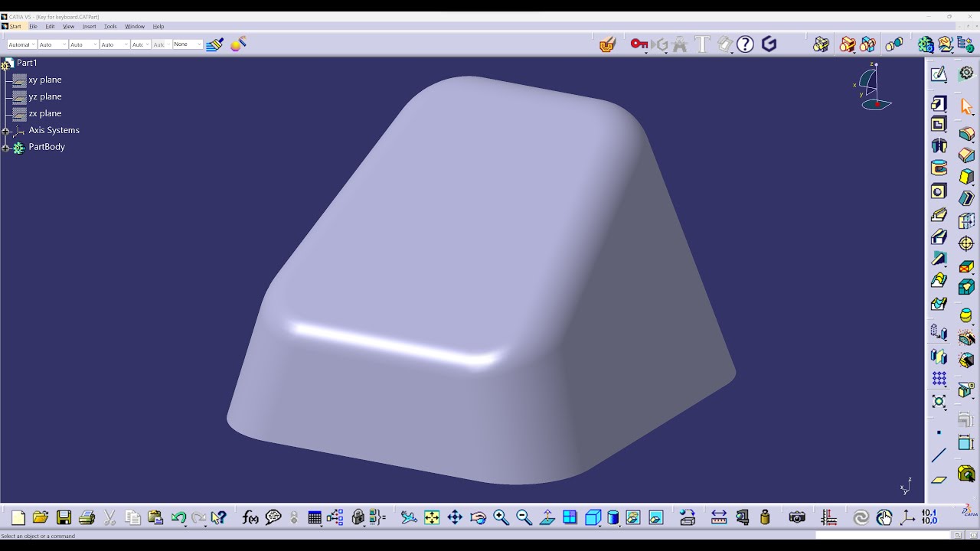Click the Normal View icon
The width and height of the screenshot is (980, 551).
pyautogui.click(x=547, y=518)
